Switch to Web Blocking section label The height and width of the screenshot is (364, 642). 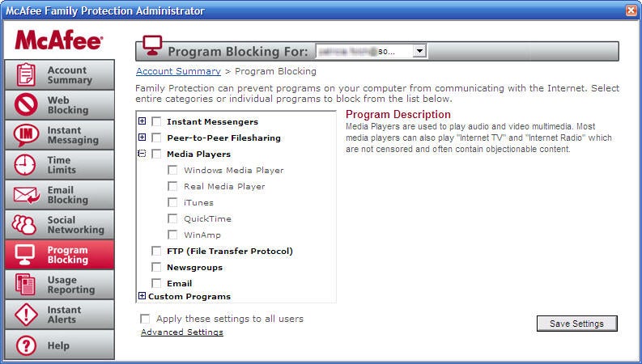pyautogui.click(x=67, y=105)
